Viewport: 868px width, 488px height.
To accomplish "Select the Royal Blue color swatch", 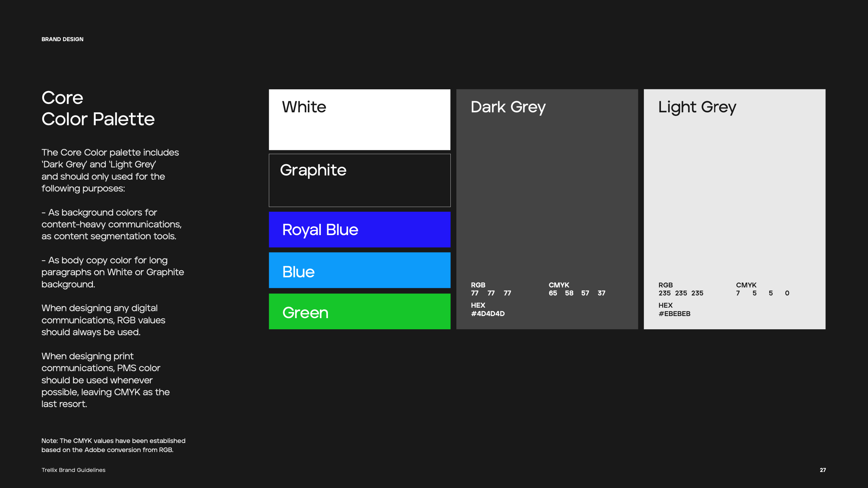I will [359, 229].
